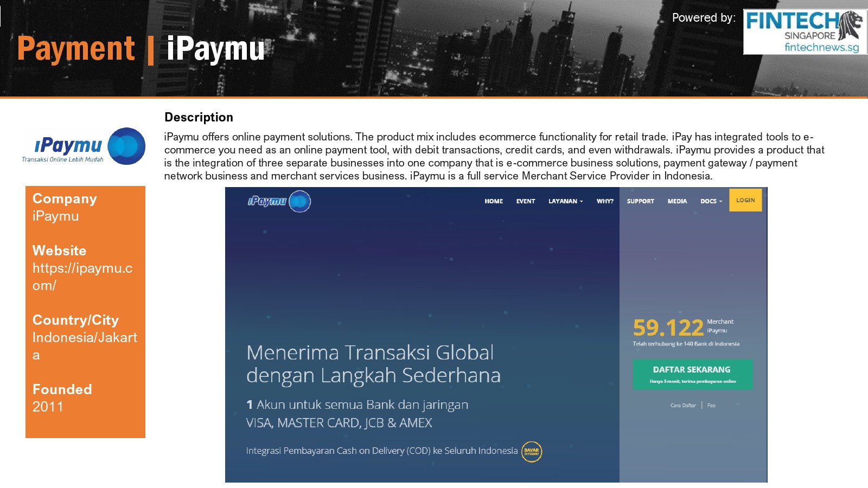Click the iPaymu company logo beside description
The height and width of the screenshot is (488, 868).
coord(84,146)
